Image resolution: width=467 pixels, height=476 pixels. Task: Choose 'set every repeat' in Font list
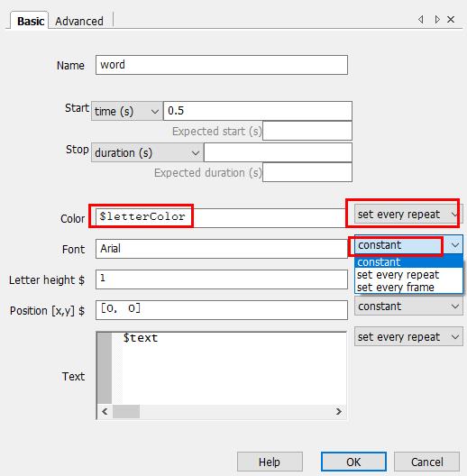point(398,275)
